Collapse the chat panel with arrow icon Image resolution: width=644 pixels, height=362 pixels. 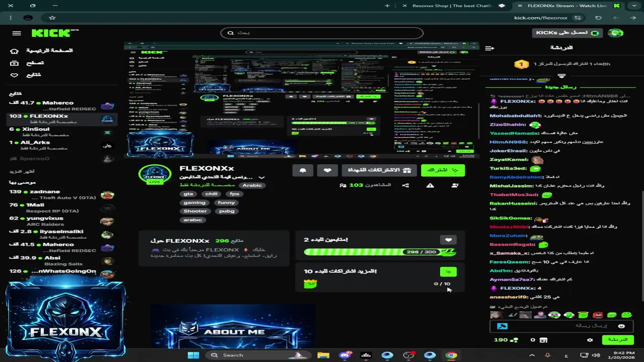click(x=489, y=48)
